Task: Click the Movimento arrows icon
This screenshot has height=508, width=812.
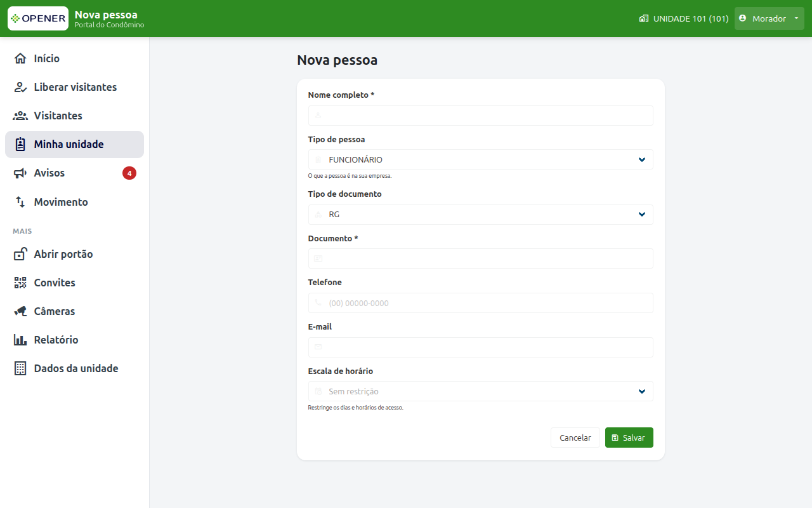Action: click(x=20, y=202)
